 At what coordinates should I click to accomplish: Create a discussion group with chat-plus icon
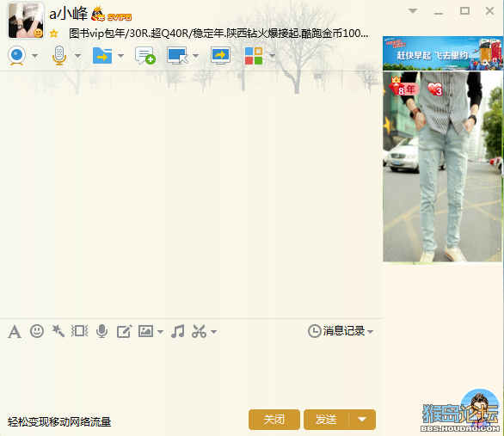[145, 56]
